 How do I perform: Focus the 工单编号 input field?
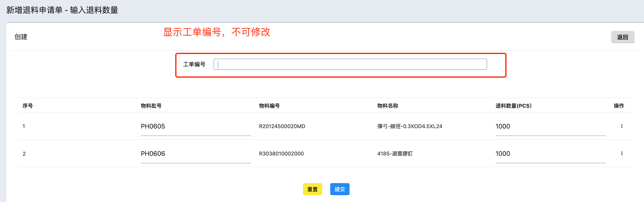350,64
